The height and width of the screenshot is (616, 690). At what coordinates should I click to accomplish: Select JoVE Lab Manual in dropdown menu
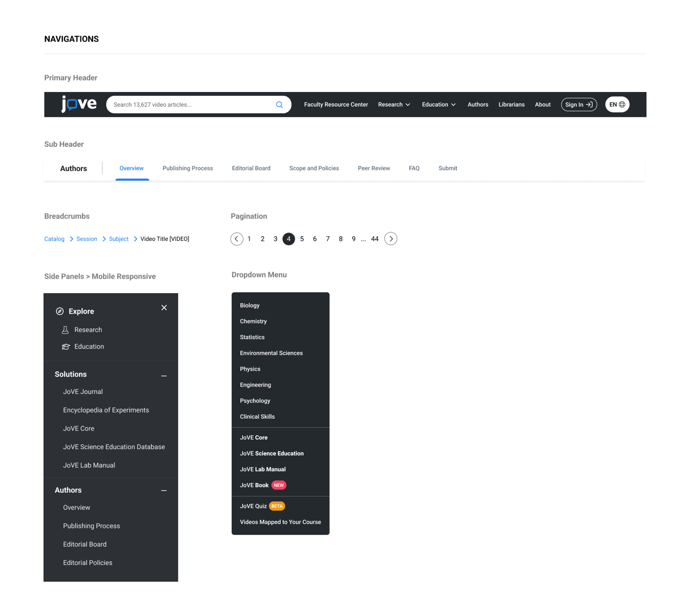click(263, 469)
